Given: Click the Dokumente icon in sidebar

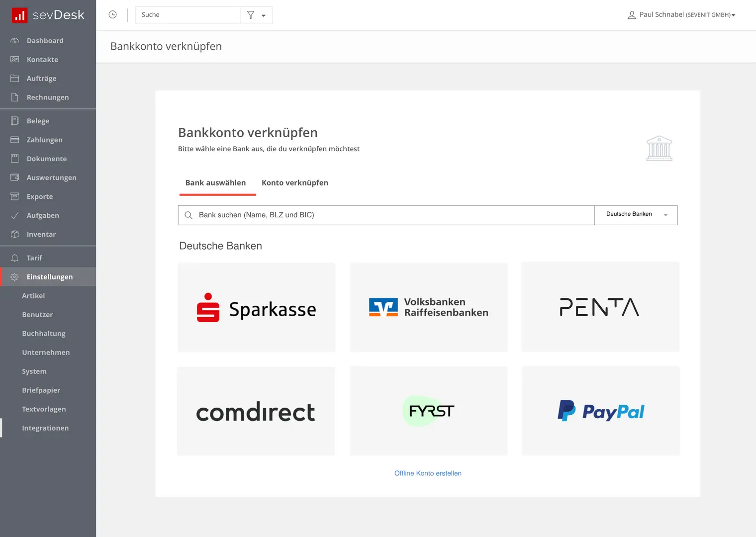Looking at the screenshot, I should coord(15,159).
